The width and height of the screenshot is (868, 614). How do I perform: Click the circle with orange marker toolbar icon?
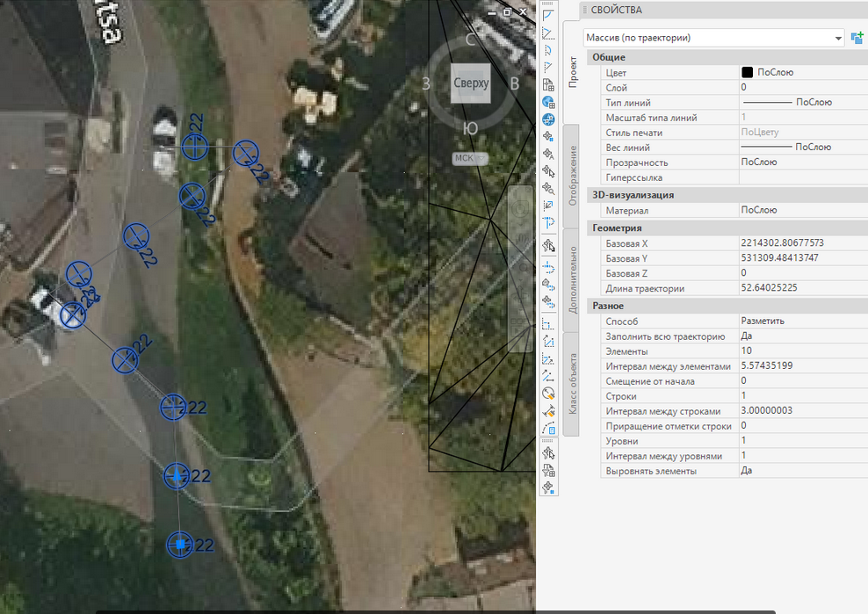tap(548, 393)
